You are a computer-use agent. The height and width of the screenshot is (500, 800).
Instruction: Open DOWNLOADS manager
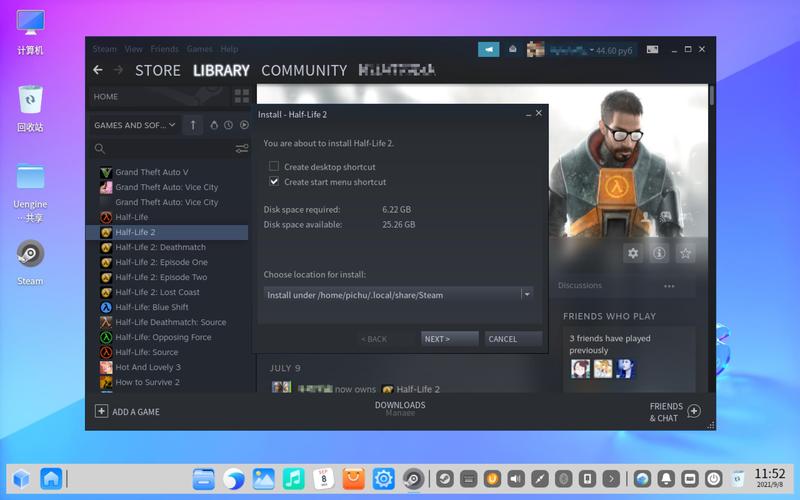pyautogui.click(x=400, y=405)
